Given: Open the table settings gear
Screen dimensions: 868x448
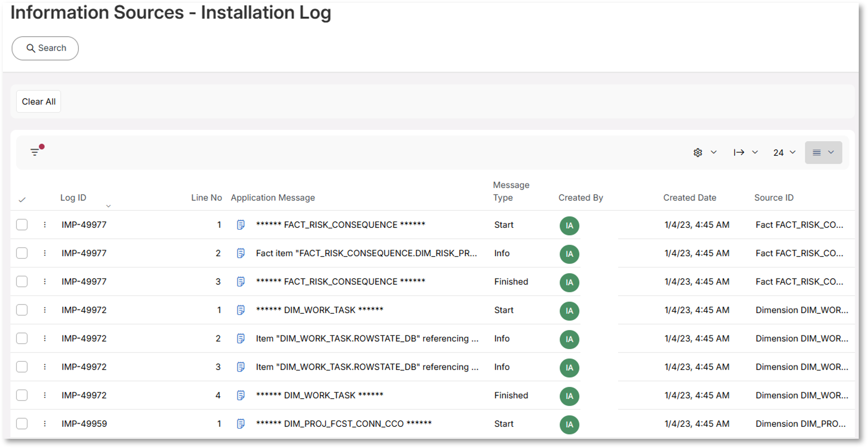Looking at the screenshot, I should tap(698, 152).
